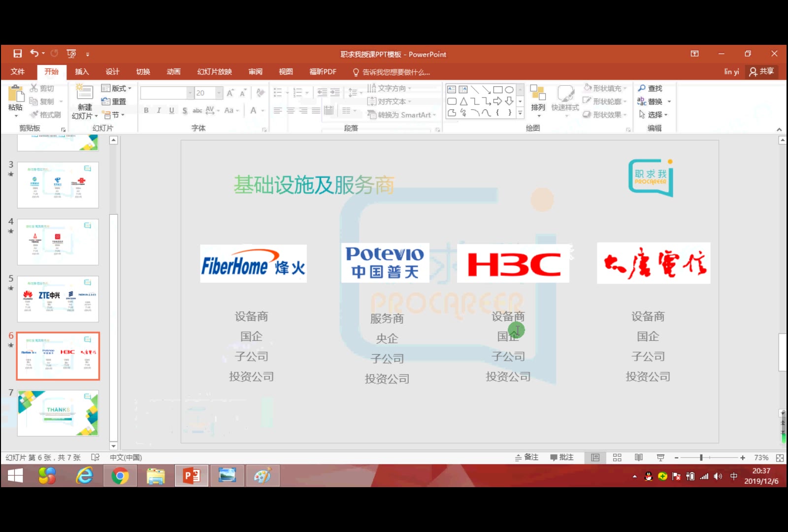This screenshot has height=532, width=788.
Task: Open the font name dropdown
Action: [x=190, y=93]
